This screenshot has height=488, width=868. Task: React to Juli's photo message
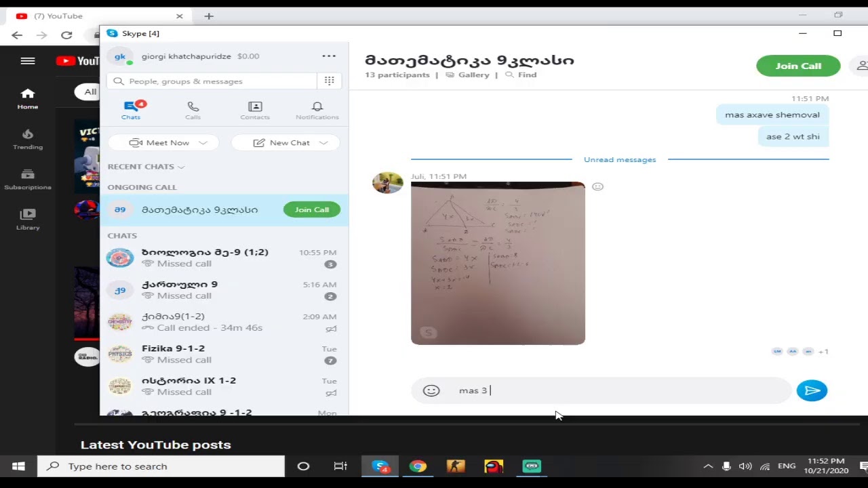click(597, 187)
